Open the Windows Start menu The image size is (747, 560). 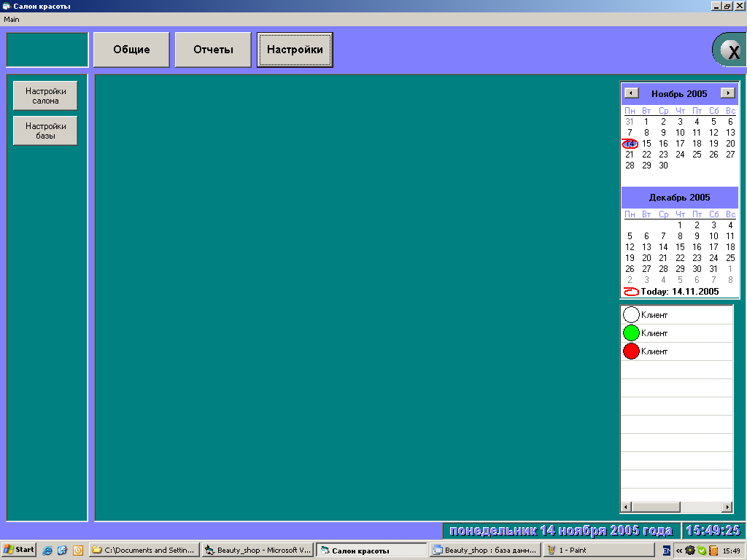click(x=18, y=550)
